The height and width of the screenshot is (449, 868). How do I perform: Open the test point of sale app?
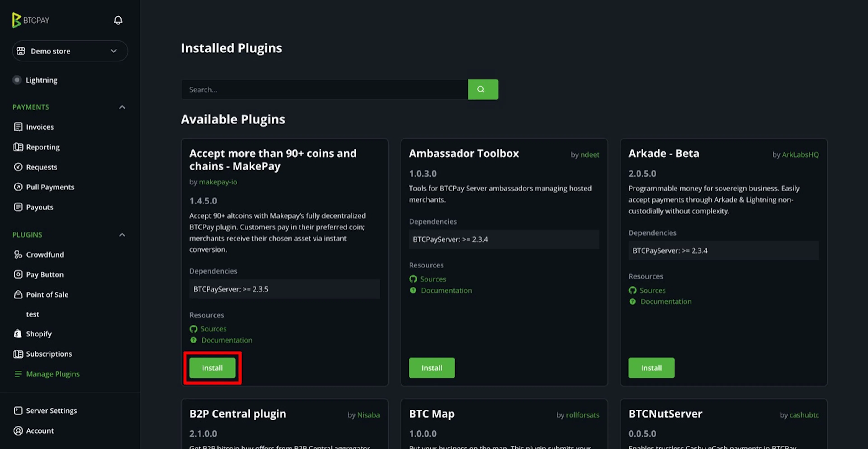point(33,314)
